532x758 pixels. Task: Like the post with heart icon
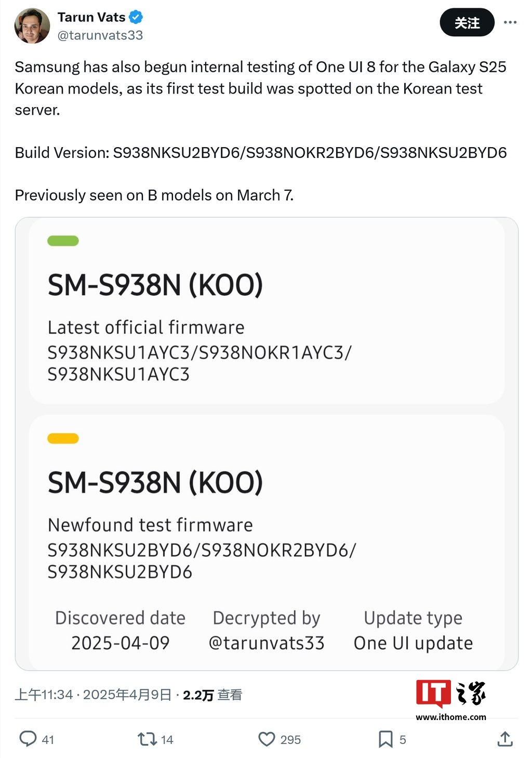[x=267, y=739]
